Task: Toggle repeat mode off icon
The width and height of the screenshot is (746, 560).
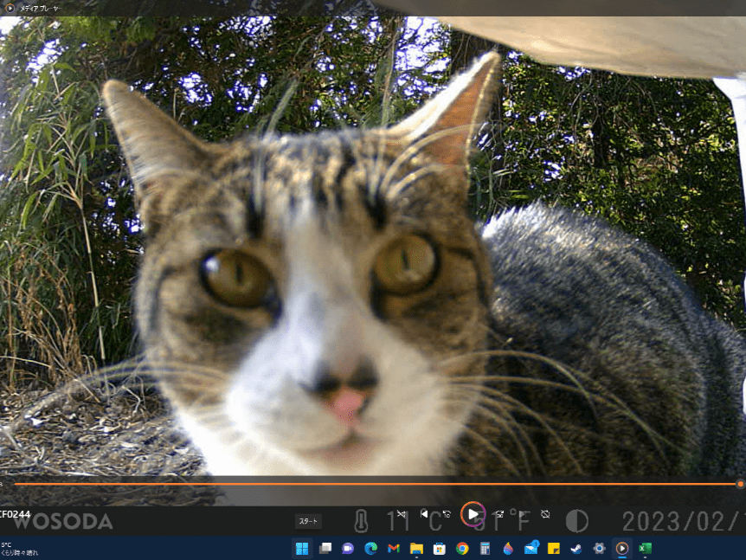Action: coord(546,514)
